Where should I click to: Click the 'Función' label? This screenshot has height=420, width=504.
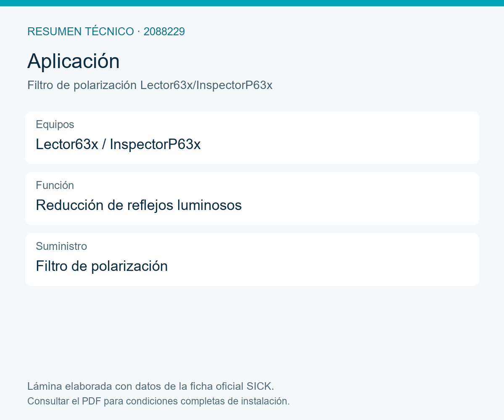tap(55, 185)
